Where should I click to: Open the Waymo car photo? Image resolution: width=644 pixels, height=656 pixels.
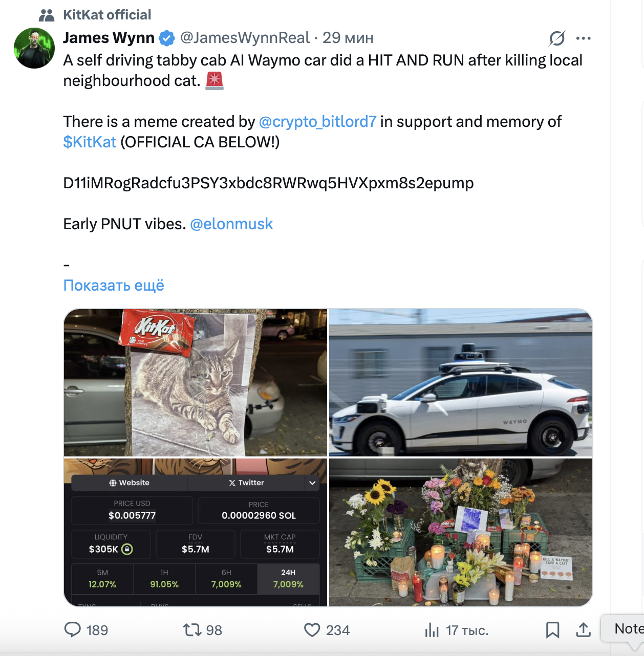coord(460,382)
